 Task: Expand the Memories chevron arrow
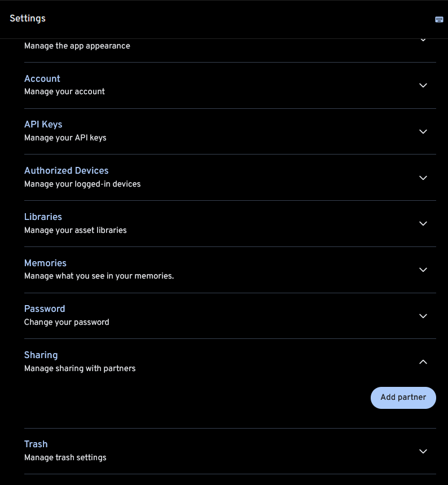tap(423, 270)
